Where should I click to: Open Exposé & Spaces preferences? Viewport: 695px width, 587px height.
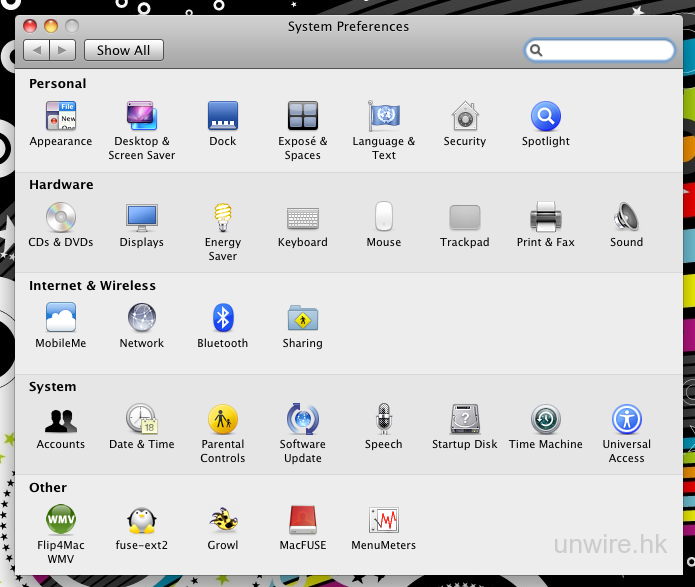pyautogui.click(x=302, y=117)
